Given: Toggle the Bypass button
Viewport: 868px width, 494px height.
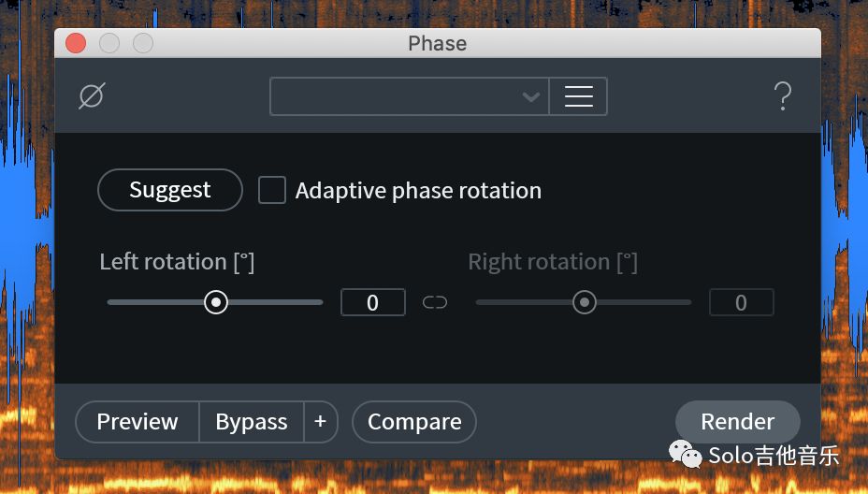Looking at the screenshot, I should tap(252, 421).
